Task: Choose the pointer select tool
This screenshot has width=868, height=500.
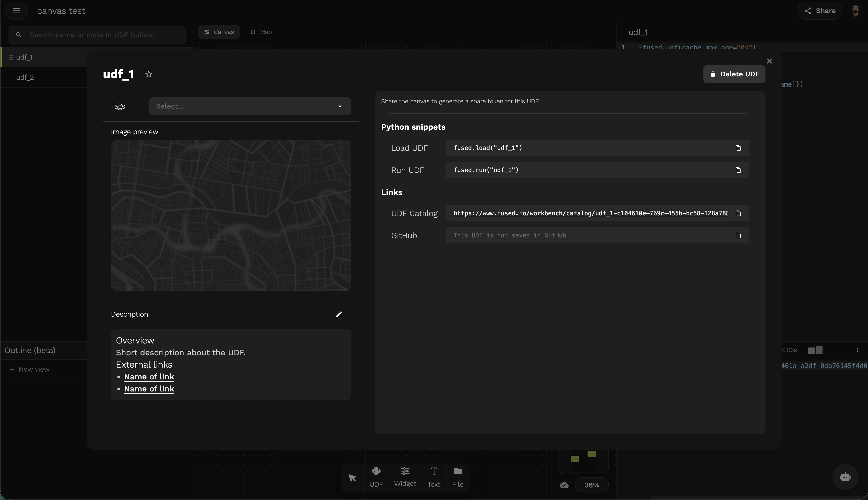Action: point(352,478)
